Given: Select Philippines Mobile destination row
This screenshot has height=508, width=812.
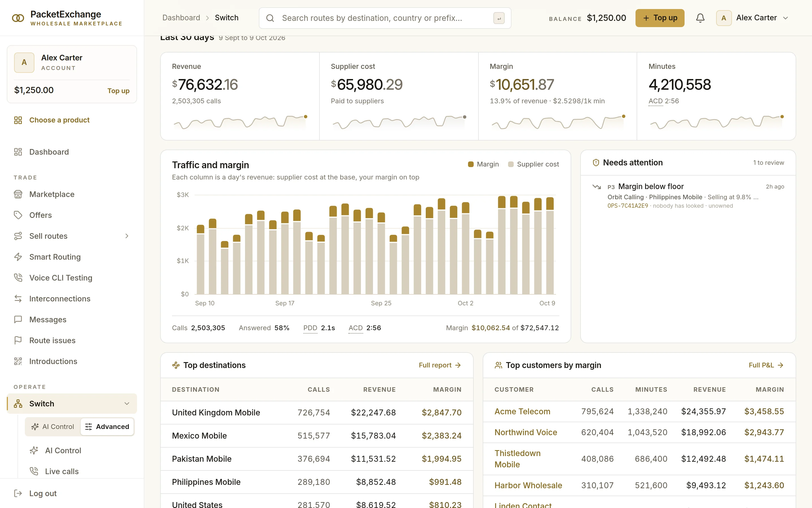Looking at the screenshot, I should pos(317,482).
